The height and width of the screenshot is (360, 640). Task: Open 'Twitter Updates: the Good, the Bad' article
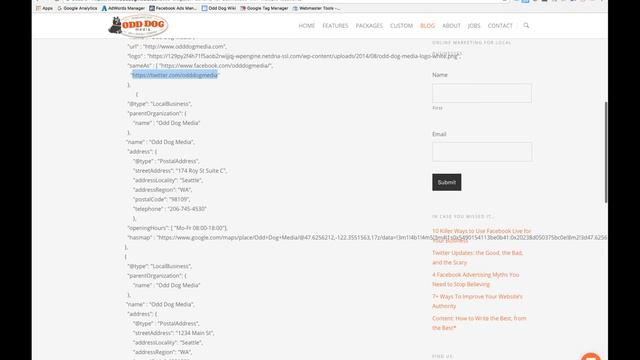click(x=478, y=258)
